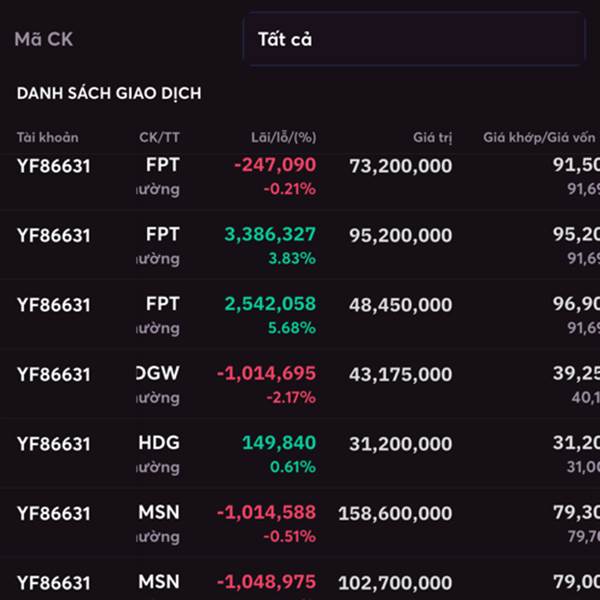This screenshot has height=600, width=600.
Task: Click the 95,200,000 value cell
Action: coord(400,236)
